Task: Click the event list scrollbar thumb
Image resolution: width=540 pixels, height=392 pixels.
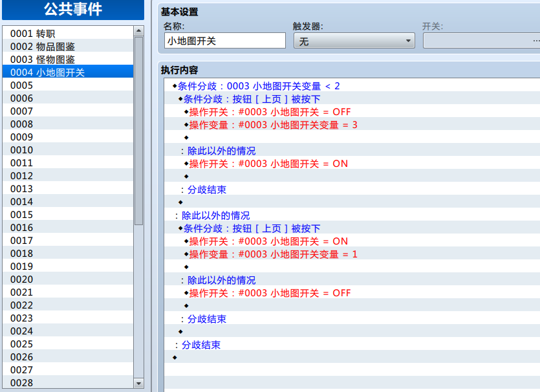Action: pyautogui.click(x=138, y=131)
